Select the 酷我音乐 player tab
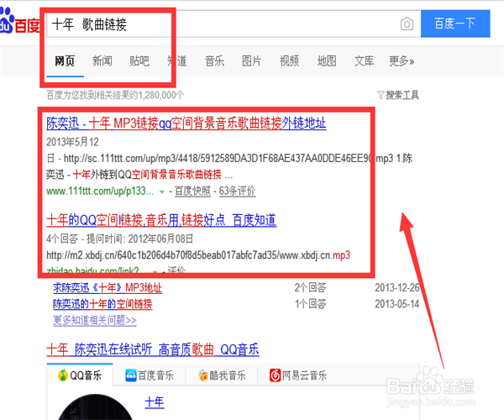 point(222,375)
